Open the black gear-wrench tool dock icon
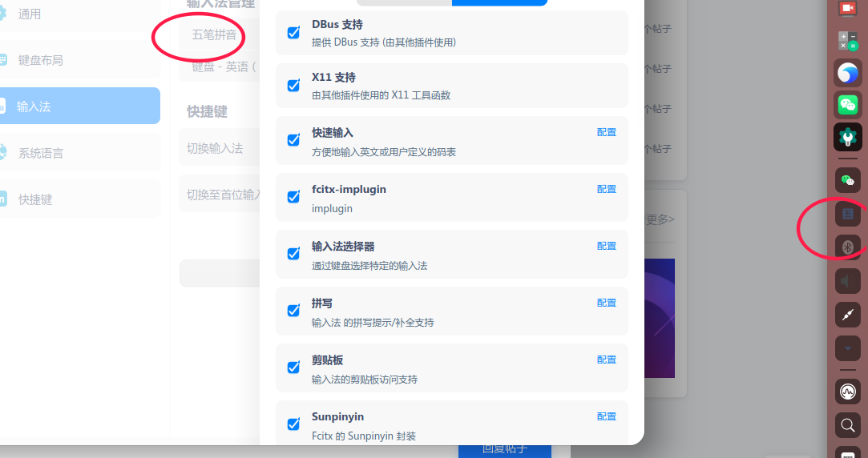 click(x=847, y=137)
